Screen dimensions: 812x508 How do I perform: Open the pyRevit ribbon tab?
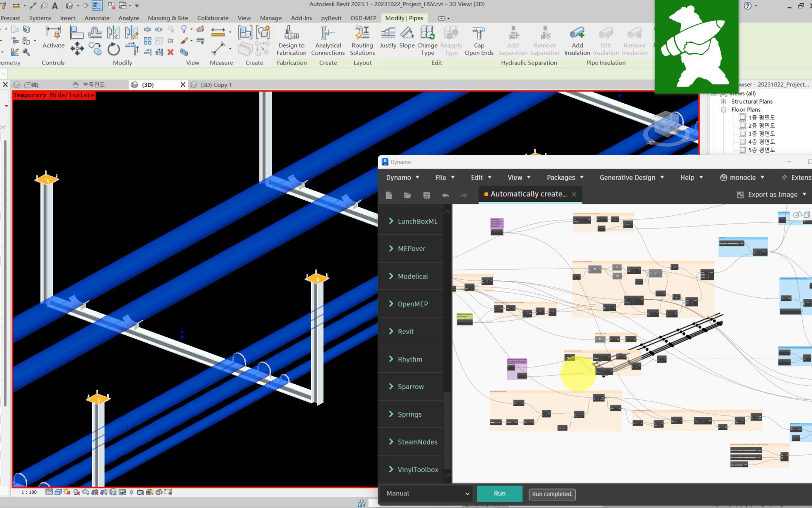pos(331,18)
